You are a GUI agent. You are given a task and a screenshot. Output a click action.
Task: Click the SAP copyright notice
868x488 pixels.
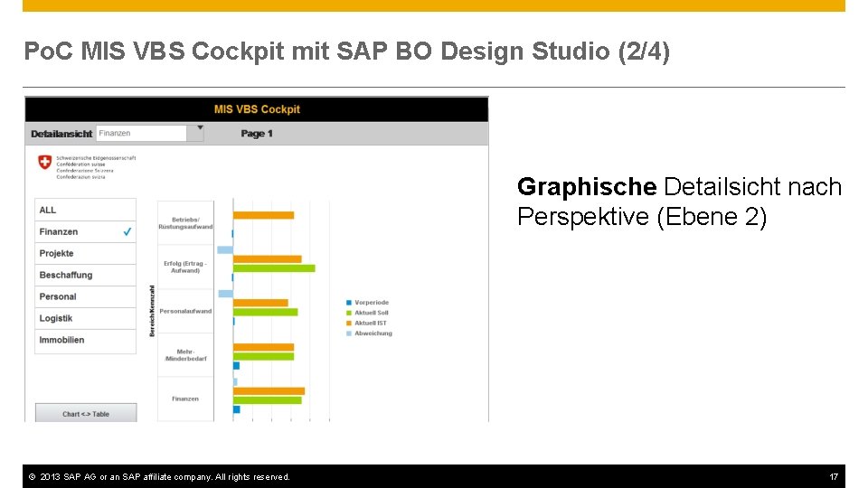coord(159,476)
